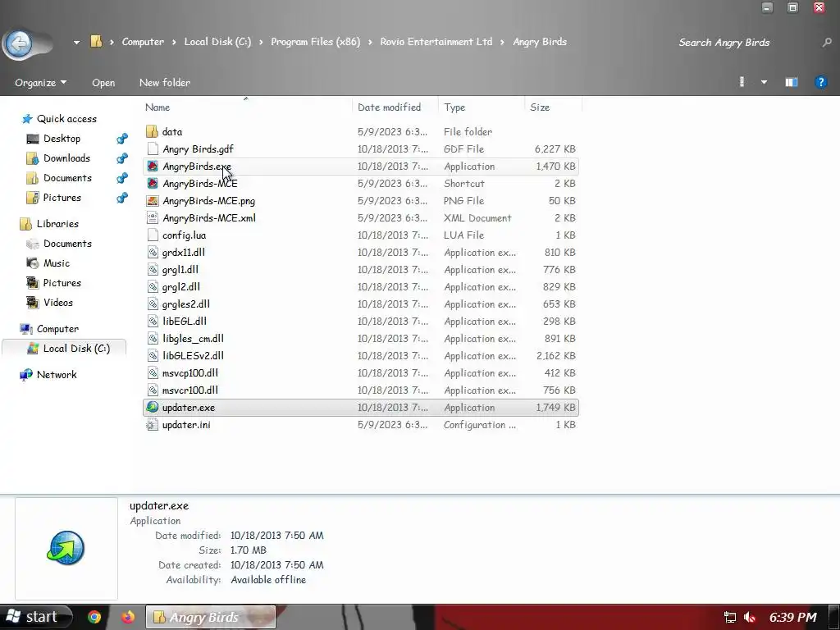This screenshot has height=630, width=840.
Task: Select the data folder icon
Action: [x=152, y=131]
